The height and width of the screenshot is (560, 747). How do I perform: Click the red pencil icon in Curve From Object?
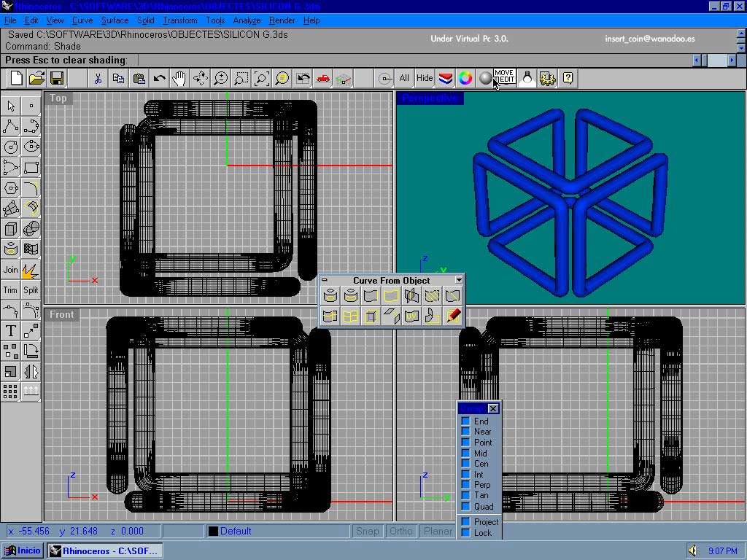tap(454, 316)
